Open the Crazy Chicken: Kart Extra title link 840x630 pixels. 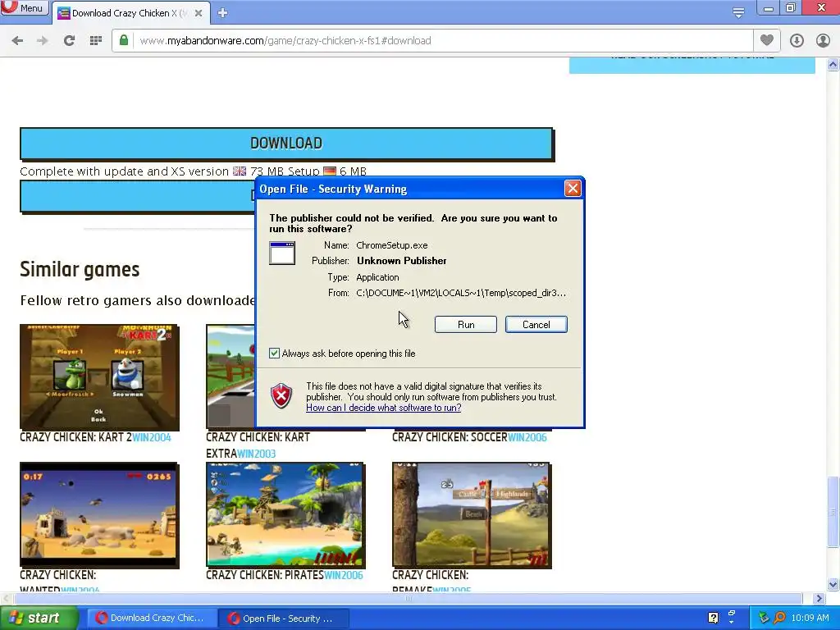pyautogui.click(x=258, y=445)
